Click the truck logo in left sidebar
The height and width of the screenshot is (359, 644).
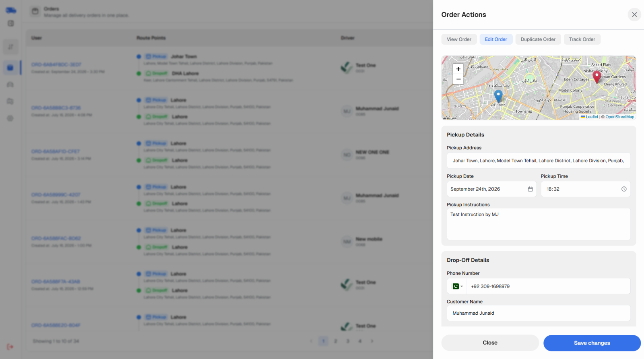(x=11, y=10)
